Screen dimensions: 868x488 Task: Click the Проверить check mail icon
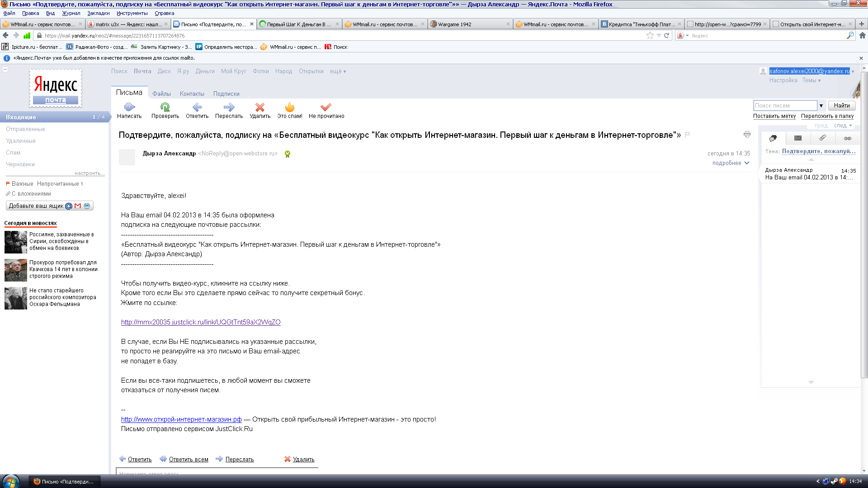click(x=165, y=107)
